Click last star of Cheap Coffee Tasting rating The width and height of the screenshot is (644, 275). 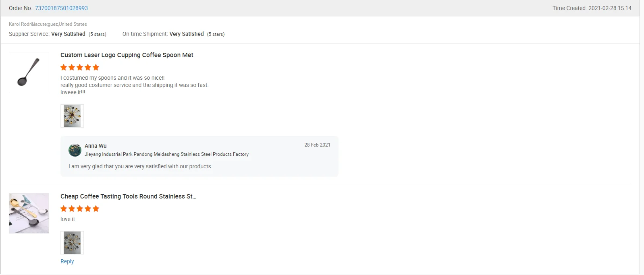point(96,209)
